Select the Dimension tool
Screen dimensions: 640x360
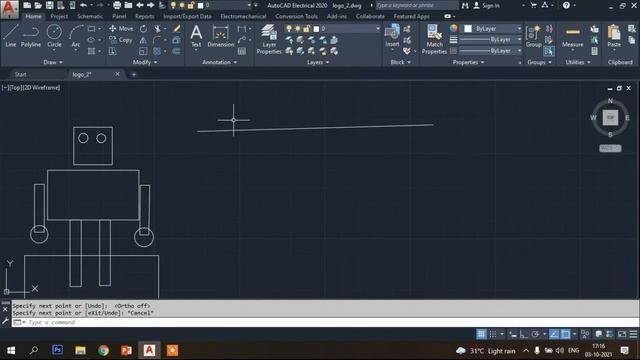pos(220,36)
